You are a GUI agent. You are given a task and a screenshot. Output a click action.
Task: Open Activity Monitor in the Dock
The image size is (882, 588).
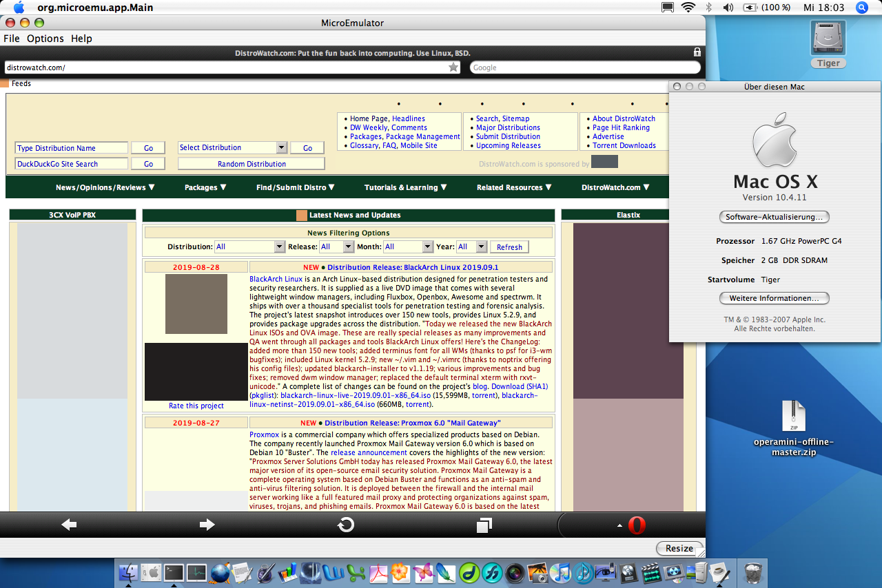tap(197, 572)
